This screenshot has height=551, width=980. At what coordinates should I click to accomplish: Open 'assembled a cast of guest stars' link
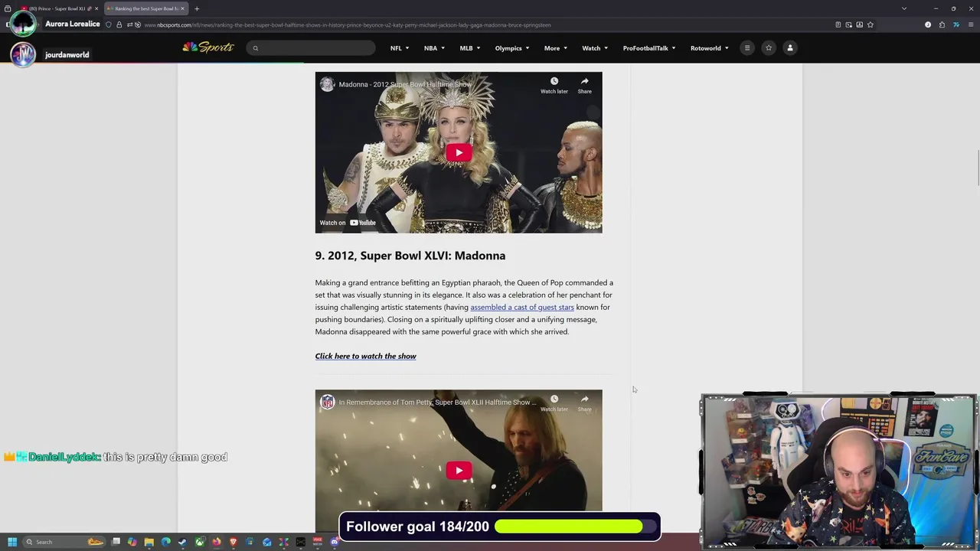coord(522,307)
